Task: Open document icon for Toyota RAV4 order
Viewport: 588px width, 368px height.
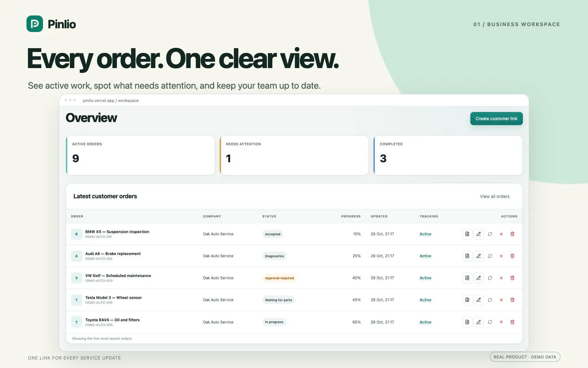Action: click(x=467, y=322)
